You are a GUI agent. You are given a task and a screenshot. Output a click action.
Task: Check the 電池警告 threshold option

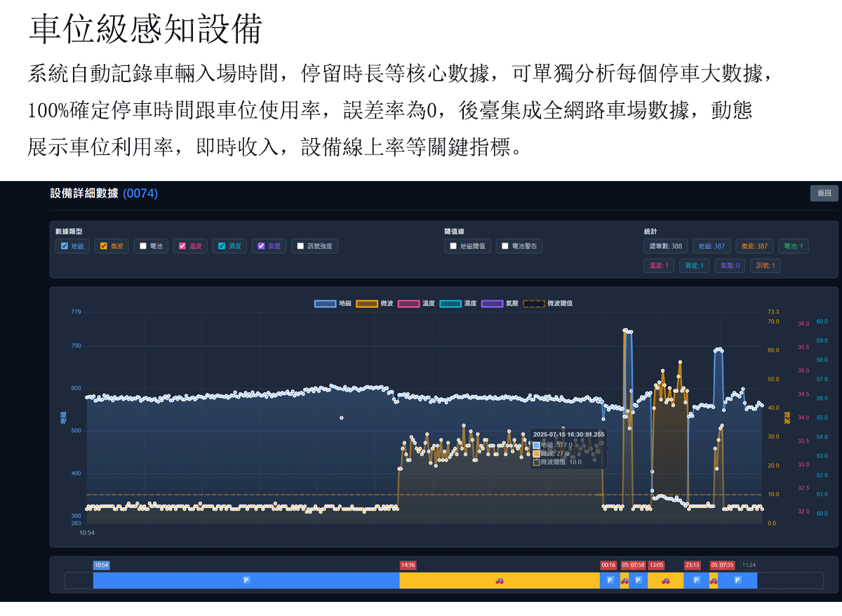505,246
